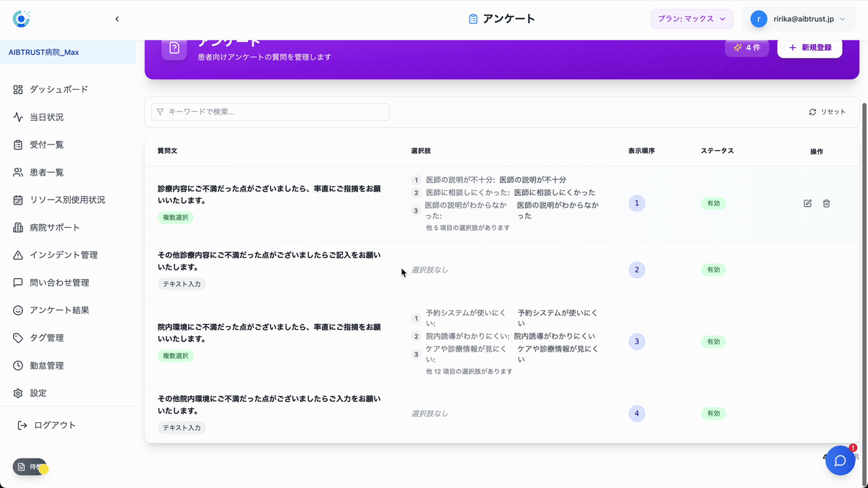The width and height of the screenshot is (868, 488).
Task: Toggle the 有効 status on the fourth question
Action: pos(713,413)
